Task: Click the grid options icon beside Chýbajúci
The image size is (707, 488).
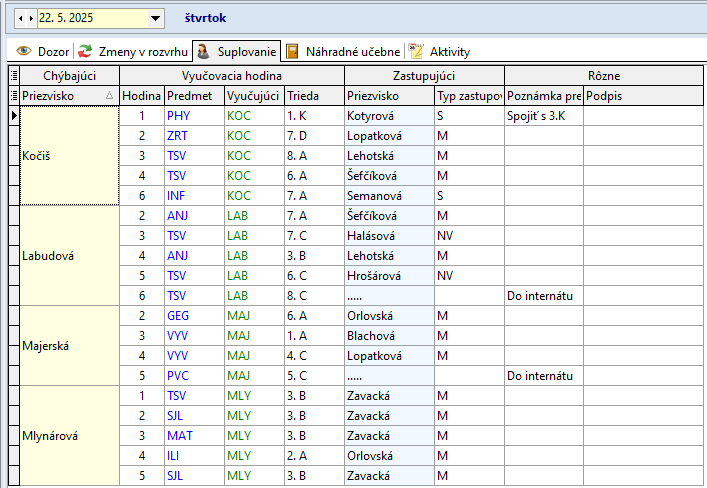Action: coord(14,76)
